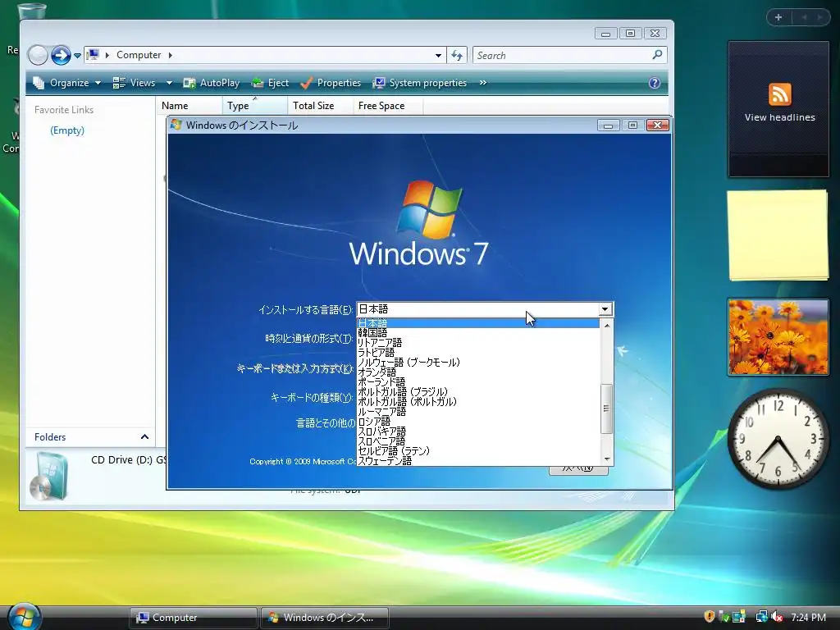Expand the Folders pane chevron

coord(144,437)
